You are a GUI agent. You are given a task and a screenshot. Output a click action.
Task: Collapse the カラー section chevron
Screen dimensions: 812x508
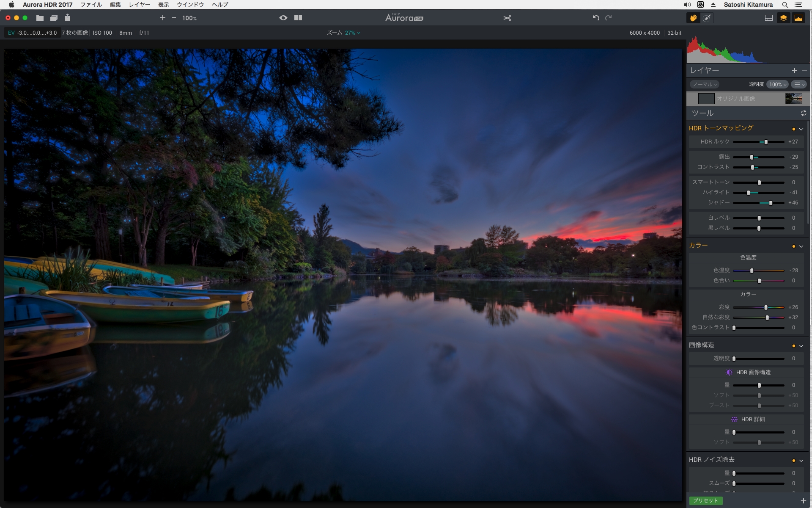pos(801,246)
